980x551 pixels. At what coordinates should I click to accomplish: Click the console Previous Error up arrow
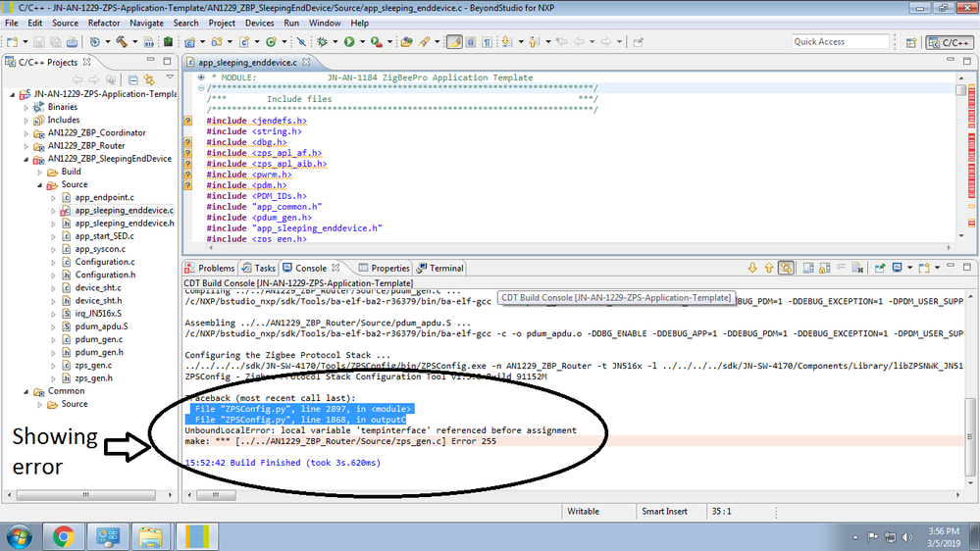tap(769, 268)
